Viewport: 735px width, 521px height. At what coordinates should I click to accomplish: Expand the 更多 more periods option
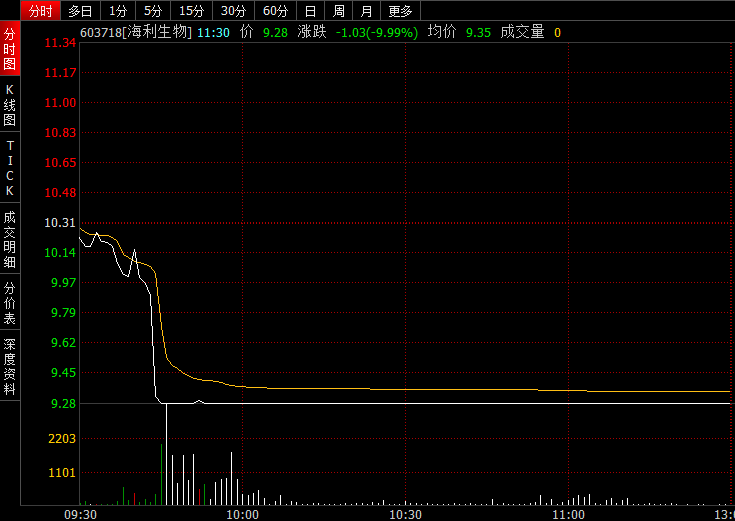pyautogui.click(x=400, y=11)
